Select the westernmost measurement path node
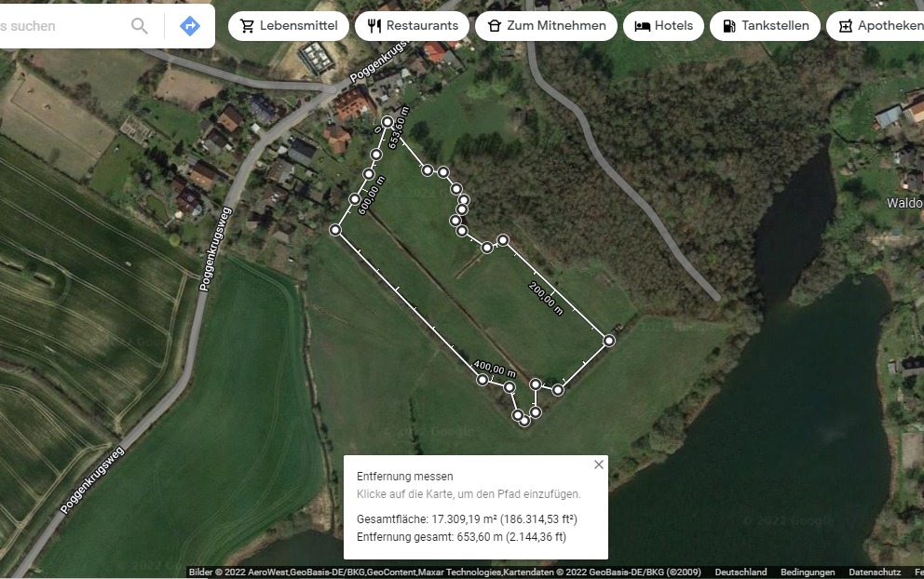This screenshot has height=579, width=924. click(x=335, y=230)
